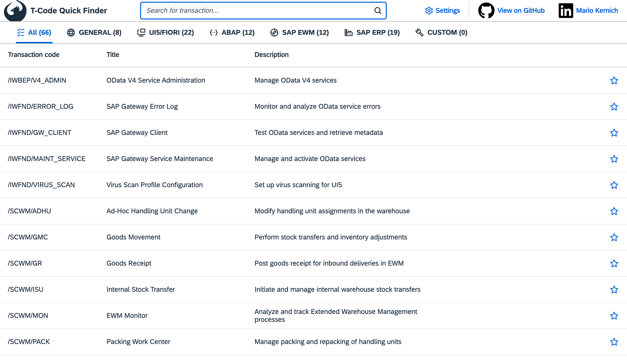The image size is (627, 364).
Task: Click the Settings gear icon
Action: pyautogui.click(x=429, y=10)
